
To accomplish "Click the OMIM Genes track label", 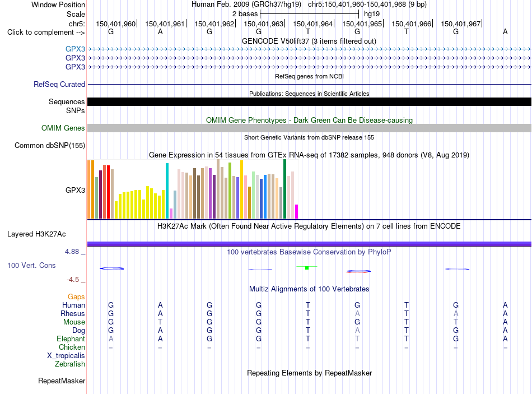I will coord(63,128).
